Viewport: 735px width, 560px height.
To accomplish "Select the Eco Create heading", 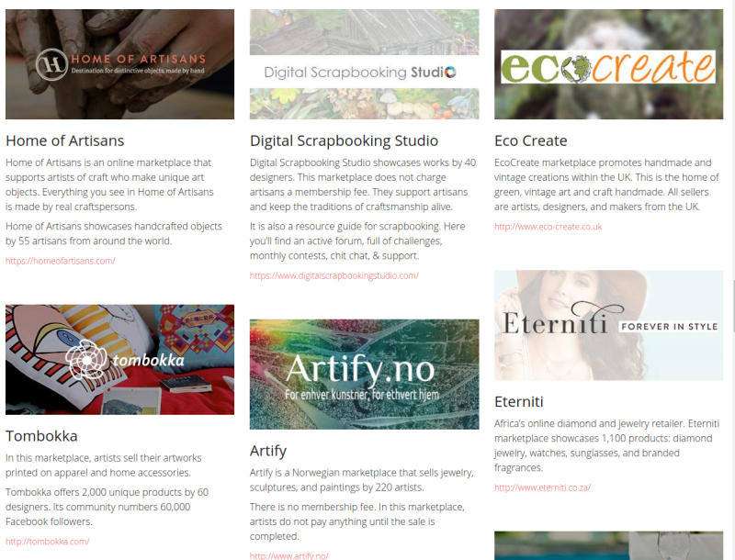I will click(531, 140).
